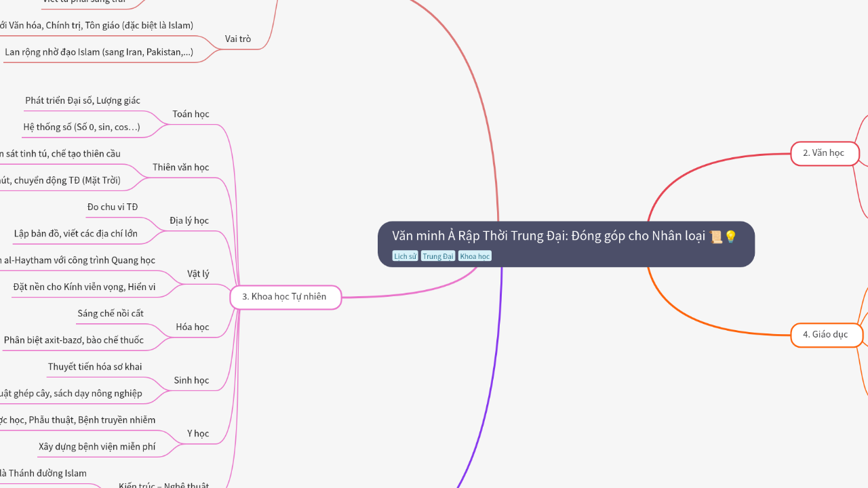
Task: Select the 'Lịch sử' tag
Action: (x=405, y=256)
